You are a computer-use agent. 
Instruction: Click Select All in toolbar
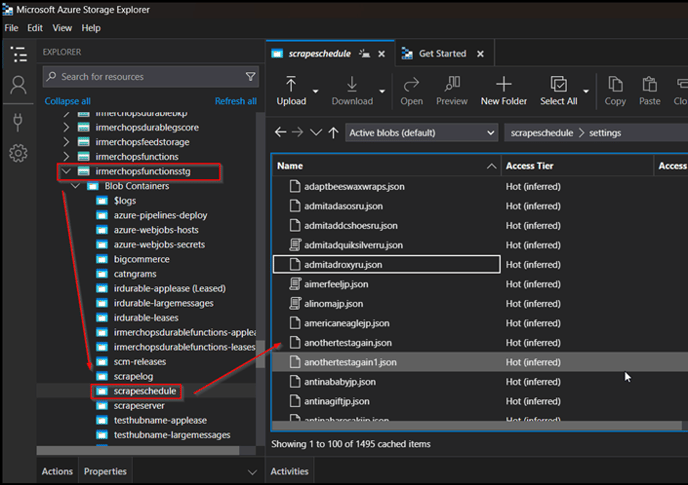pos(559,91)
